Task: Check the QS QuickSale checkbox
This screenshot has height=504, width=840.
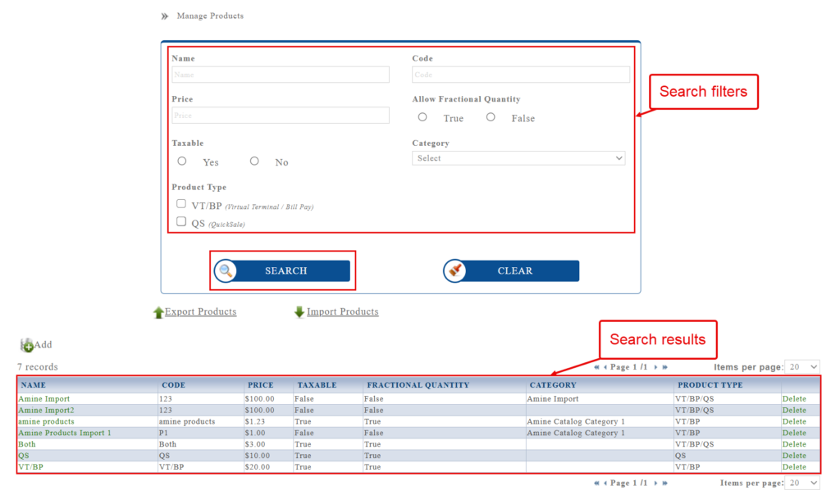Action: (x=181, y=221)
